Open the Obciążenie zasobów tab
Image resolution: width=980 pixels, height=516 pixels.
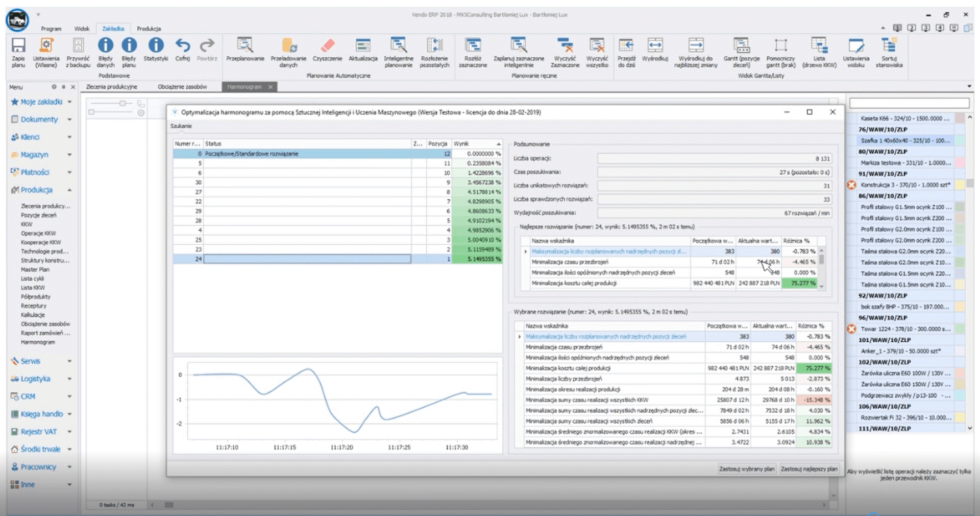pyautogui.click(x=183, y=87)
